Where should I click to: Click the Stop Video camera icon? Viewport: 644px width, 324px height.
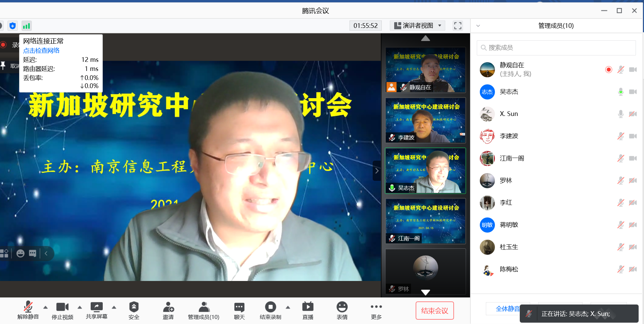pyautogui.click(x=62, y=307)
